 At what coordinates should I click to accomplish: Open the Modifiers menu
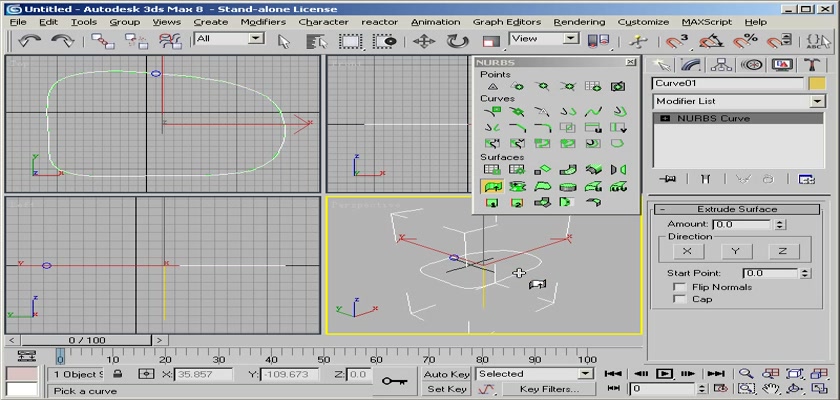tap(263, 22)
